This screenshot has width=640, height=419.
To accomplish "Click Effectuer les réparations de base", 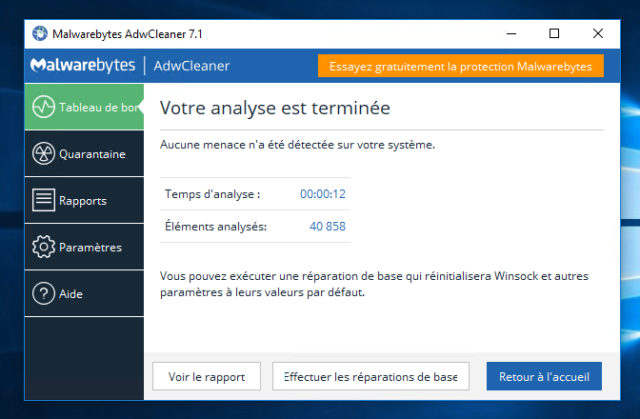I will point(371,376).
